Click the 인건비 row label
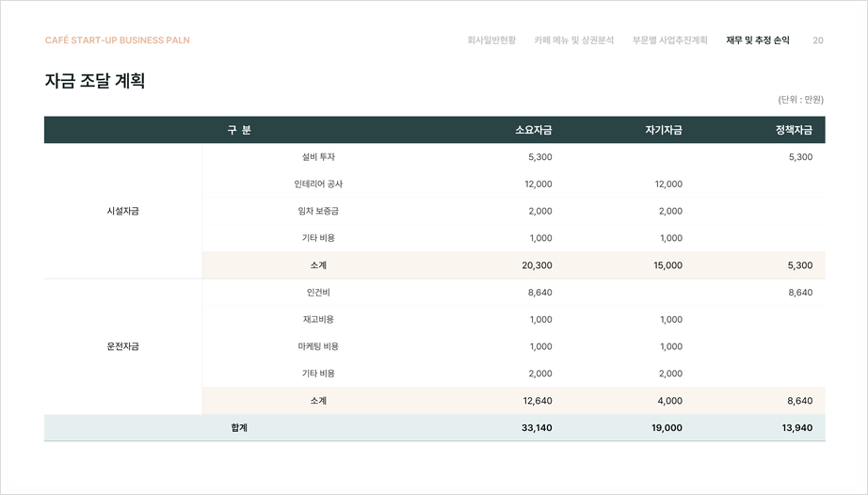 click(318, 292)
